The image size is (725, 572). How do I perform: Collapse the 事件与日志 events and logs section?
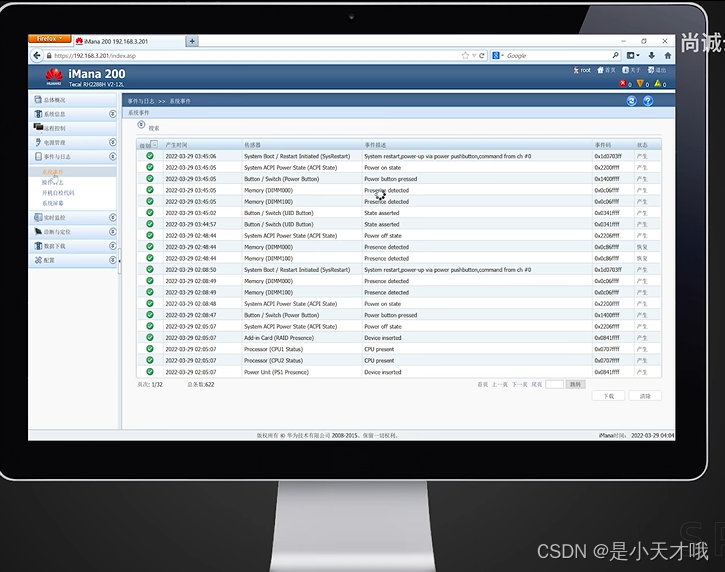point(112,157)
